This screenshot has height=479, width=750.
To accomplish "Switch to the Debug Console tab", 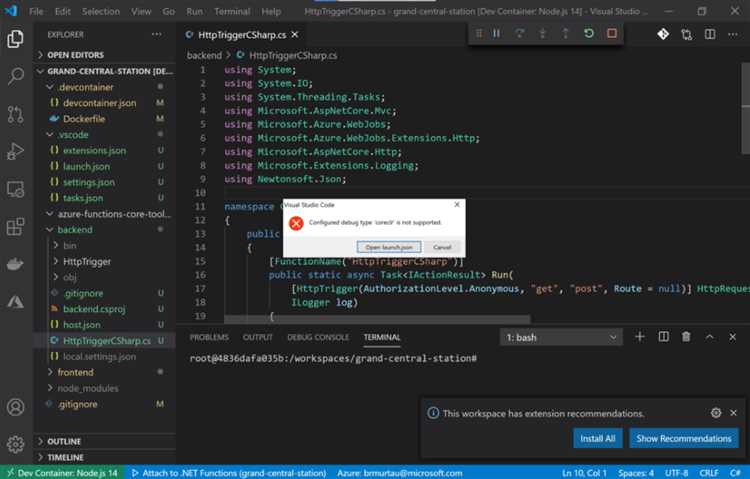I will [318, 337].
